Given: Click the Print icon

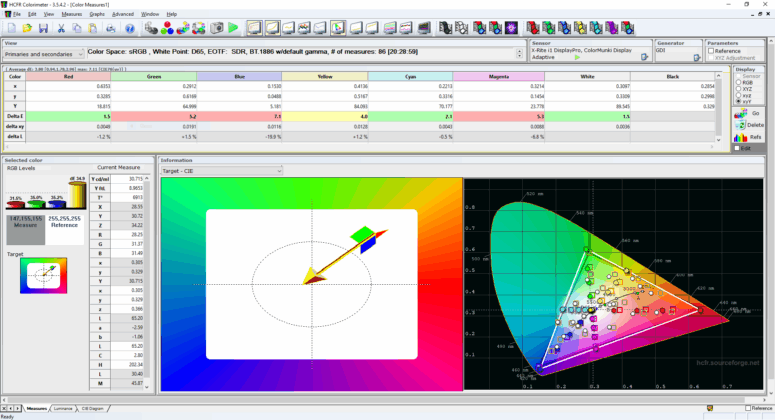Looking at the screenshot, I should click(x=111, y=28).
